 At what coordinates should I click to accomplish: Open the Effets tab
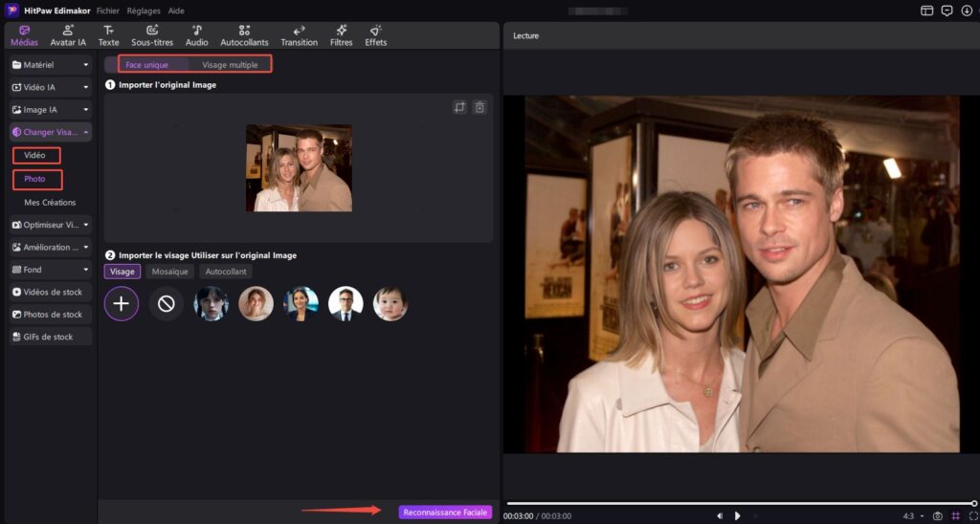pos(375,35)
